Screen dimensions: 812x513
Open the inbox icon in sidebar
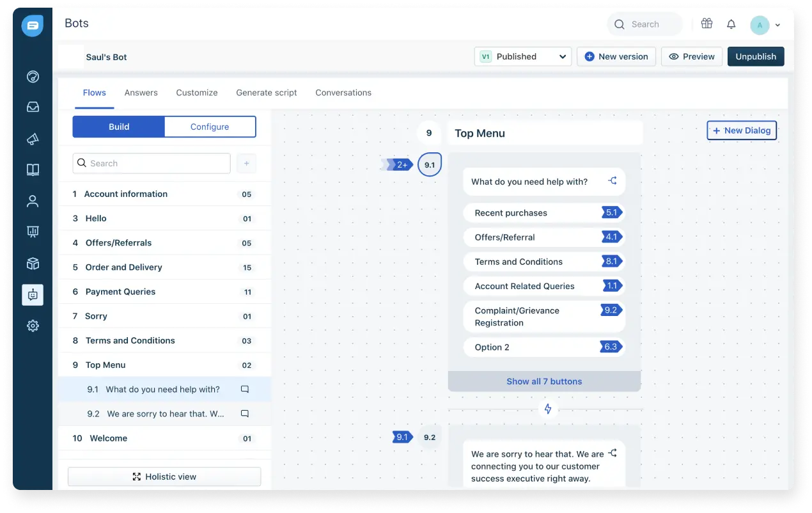click(x=33, y=107)
